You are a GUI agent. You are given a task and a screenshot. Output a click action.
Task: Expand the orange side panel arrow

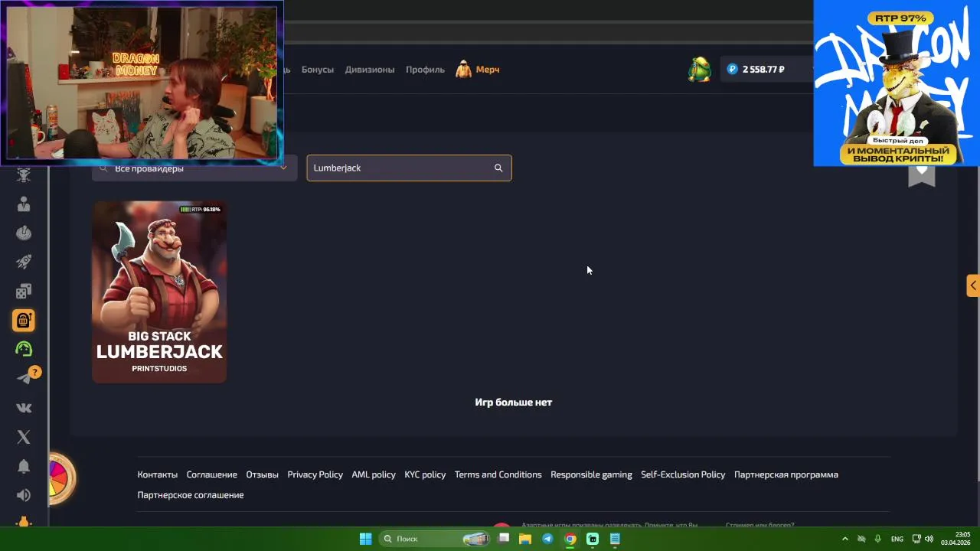972,285
